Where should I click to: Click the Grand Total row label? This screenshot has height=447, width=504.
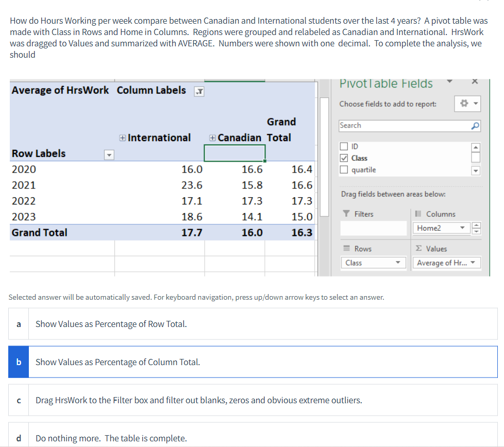click(40, 232)
